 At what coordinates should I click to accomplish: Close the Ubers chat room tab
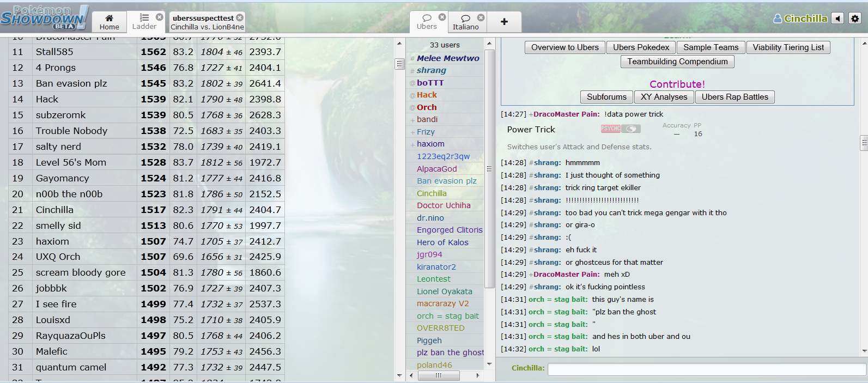(x=442, y=17)
